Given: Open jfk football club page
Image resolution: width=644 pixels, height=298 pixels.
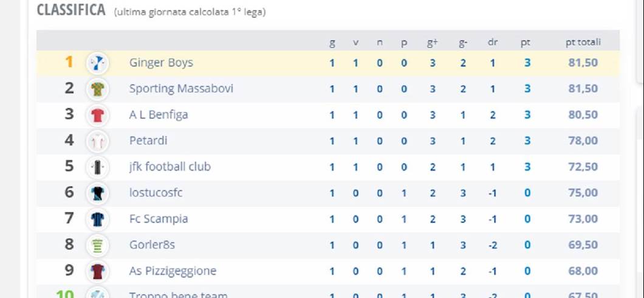Looking at the screenshot, I should pyautogui.click(x=170, y=167).
